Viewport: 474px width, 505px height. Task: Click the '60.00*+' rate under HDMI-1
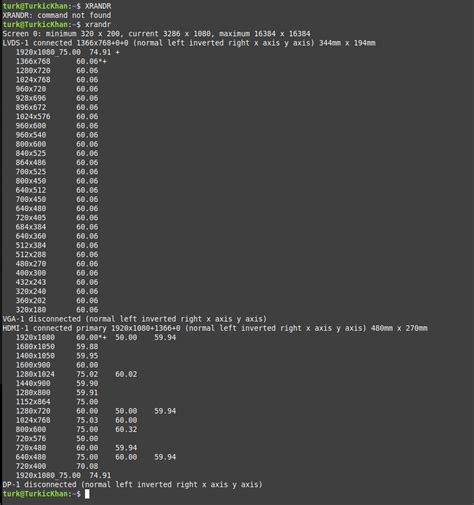(91, 337)
